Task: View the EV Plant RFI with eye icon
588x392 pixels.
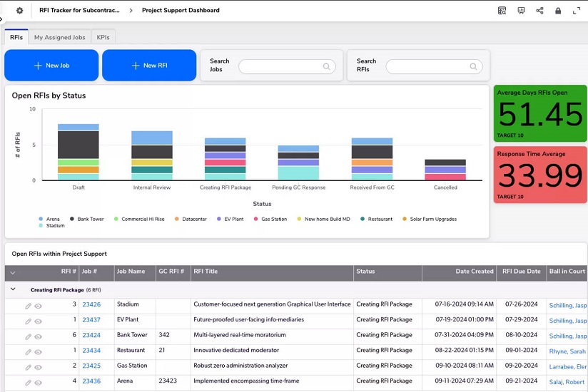Action: (39, 321)
